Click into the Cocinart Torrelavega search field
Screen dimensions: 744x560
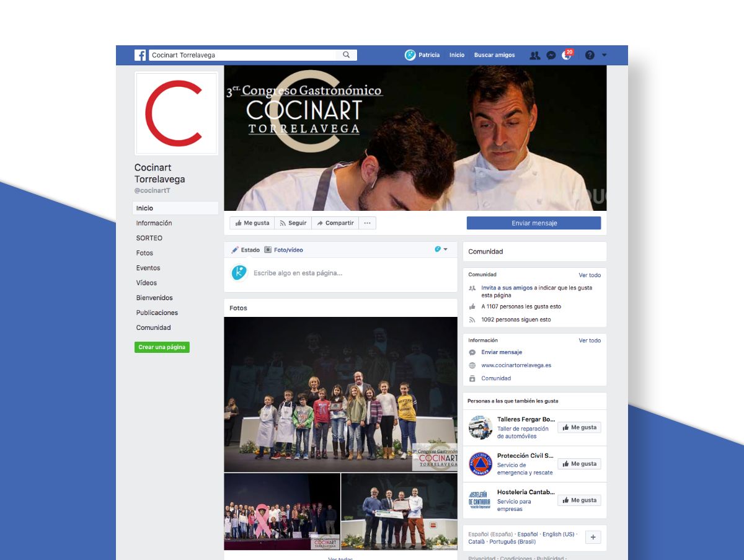(242, 55)
